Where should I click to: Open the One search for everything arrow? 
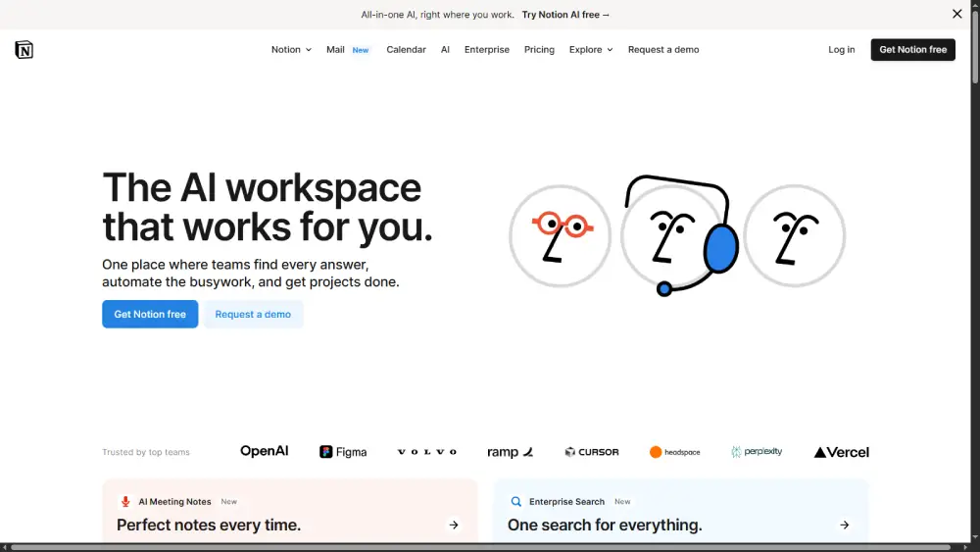coord(845,526)
